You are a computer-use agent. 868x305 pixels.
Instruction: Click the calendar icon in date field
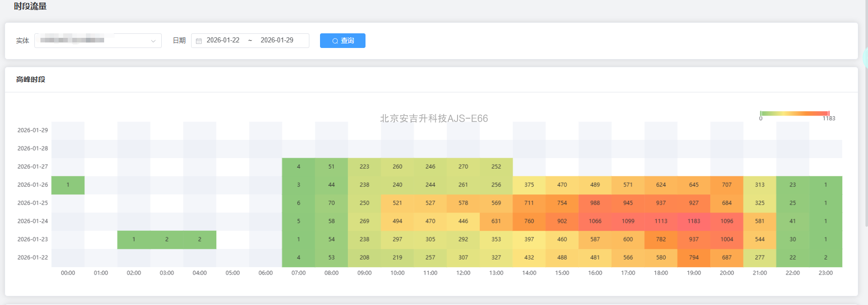199,41
